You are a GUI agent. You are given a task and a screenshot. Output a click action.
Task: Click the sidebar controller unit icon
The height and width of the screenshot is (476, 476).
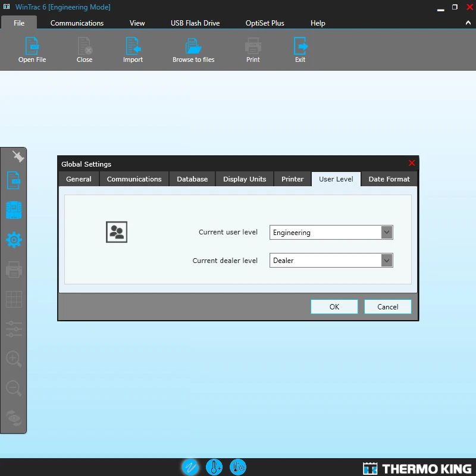click(x=14, y=210)
